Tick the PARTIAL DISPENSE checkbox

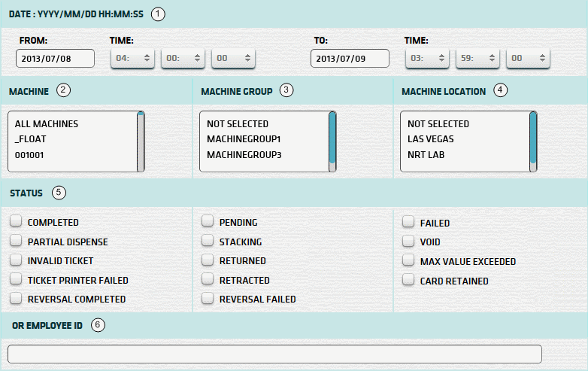[16, 242]
